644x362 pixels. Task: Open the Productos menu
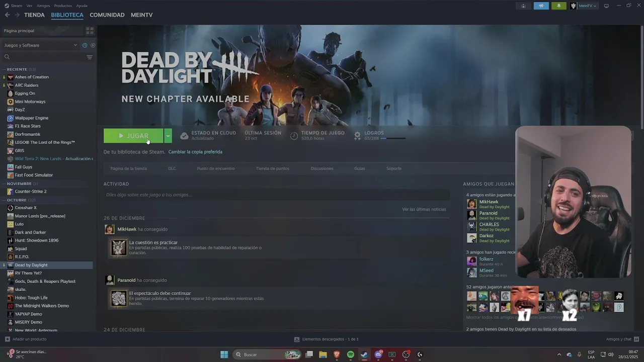63,6
